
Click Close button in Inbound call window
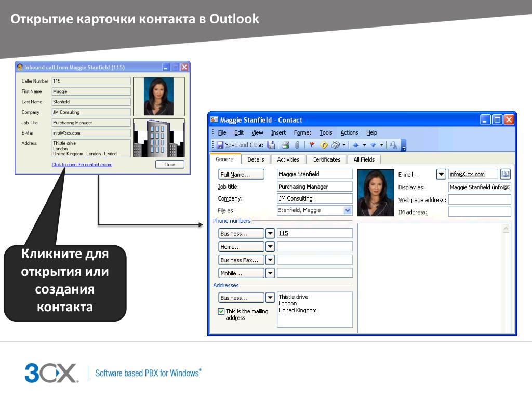(170, 165)
